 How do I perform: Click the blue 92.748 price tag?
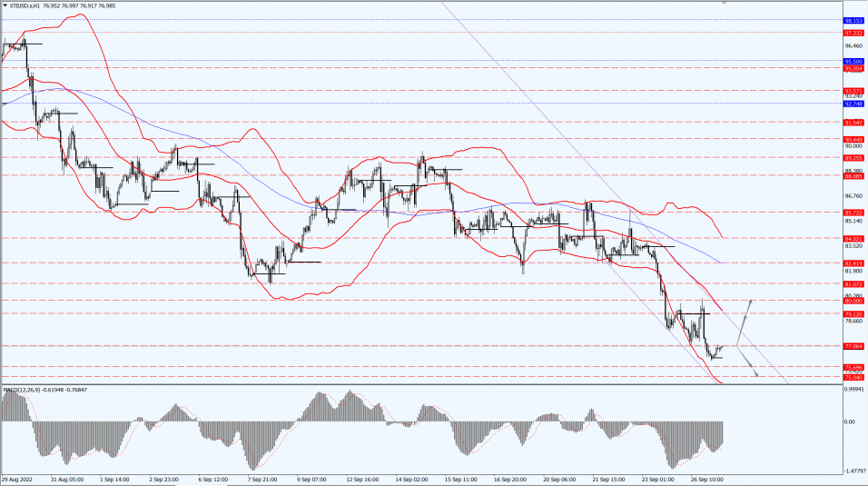click(x=853, y=104)
